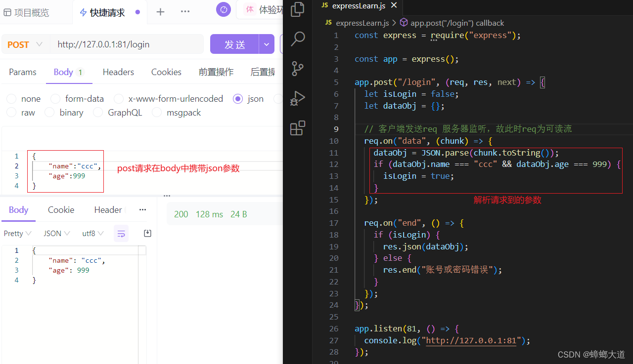
Task: Click the "name": "ccc" line in the response body
Action: pos(77,260)
